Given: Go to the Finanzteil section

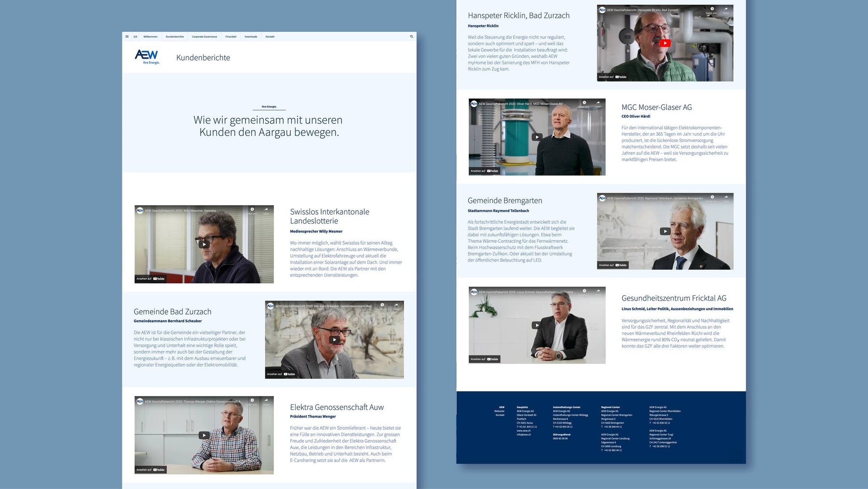Looking at the screenshot, I should click(231, 37).
